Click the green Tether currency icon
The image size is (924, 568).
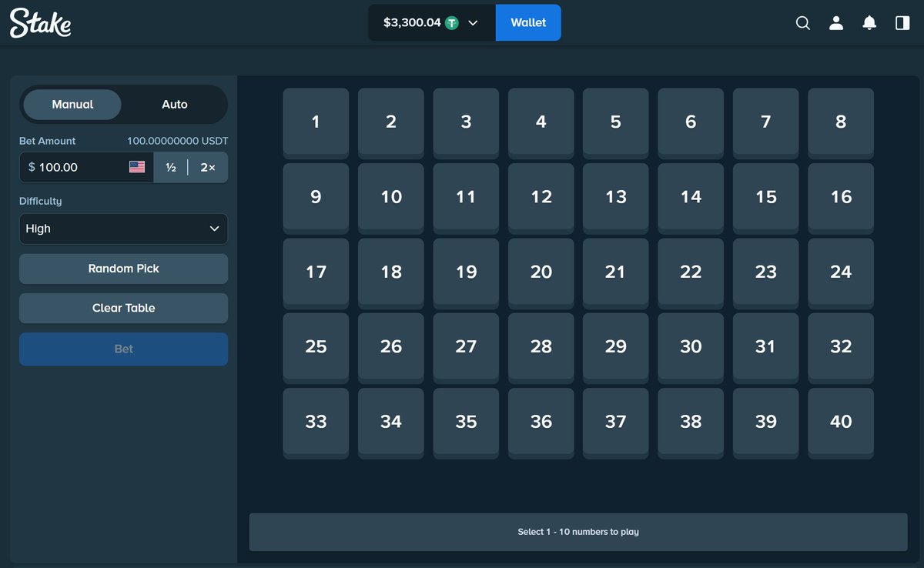[x=452, y=23]
